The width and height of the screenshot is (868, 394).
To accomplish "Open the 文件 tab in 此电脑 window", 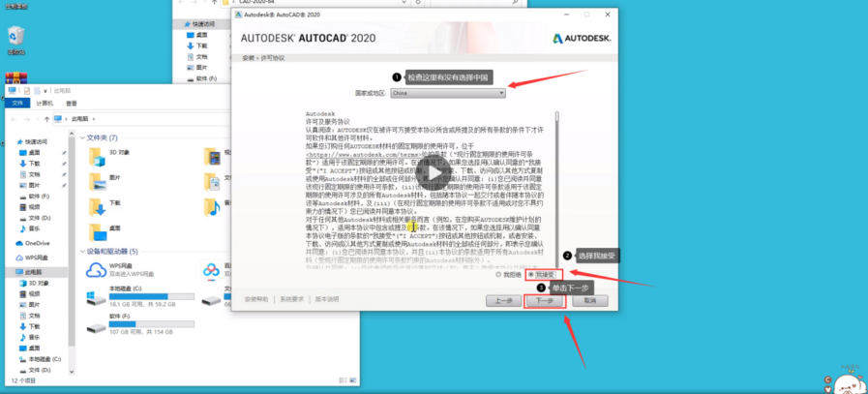I will (17, 103).
